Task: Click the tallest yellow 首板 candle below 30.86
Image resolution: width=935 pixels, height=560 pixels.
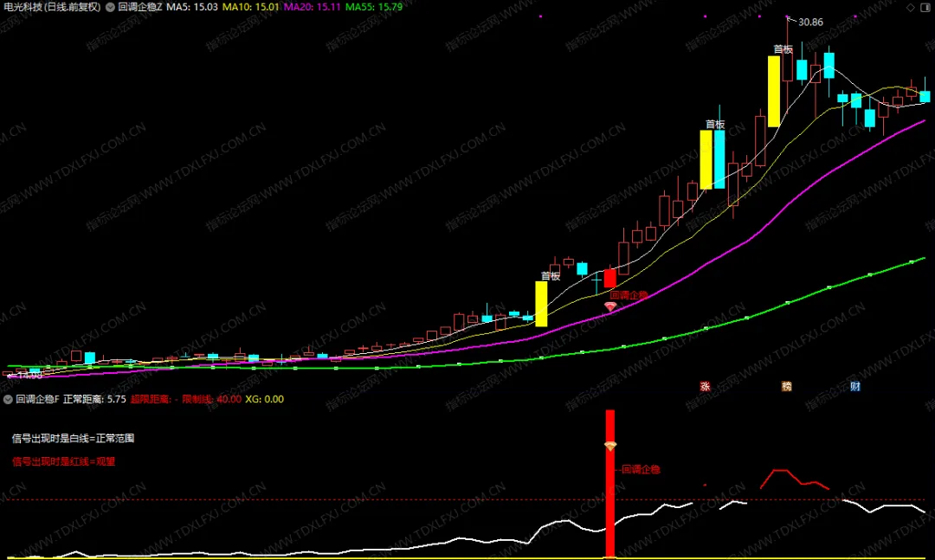Action: [x=773, y=91]
